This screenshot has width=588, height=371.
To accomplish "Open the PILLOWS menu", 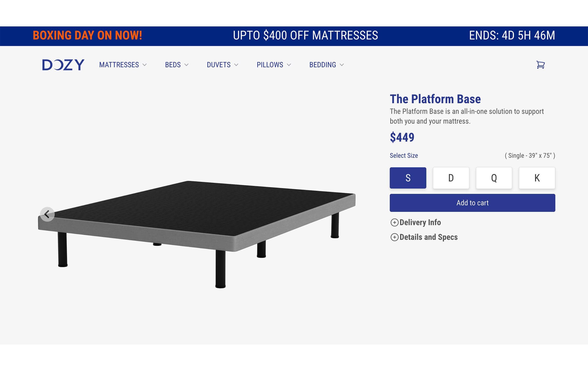I will [270, 65].
